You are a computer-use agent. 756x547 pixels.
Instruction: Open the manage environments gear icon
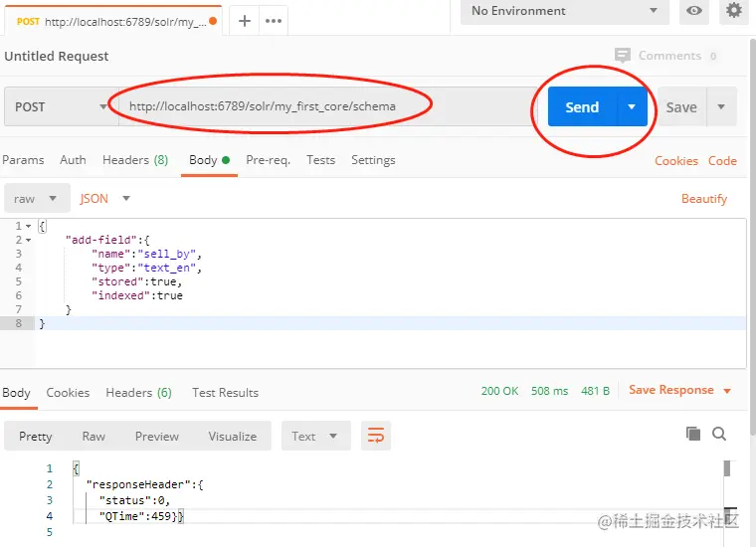pyautogui.click(x=733, y=10)
